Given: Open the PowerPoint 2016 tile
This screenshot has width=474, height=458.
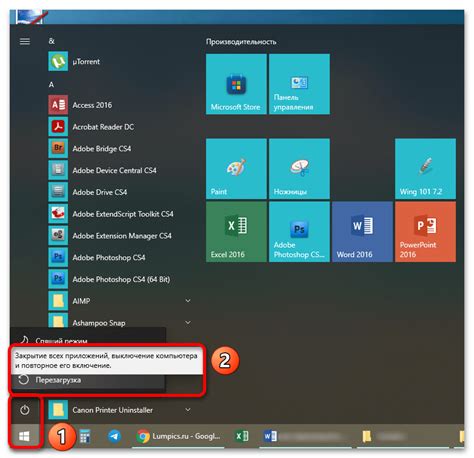Looking at the screenshot, I should point(425,232).
